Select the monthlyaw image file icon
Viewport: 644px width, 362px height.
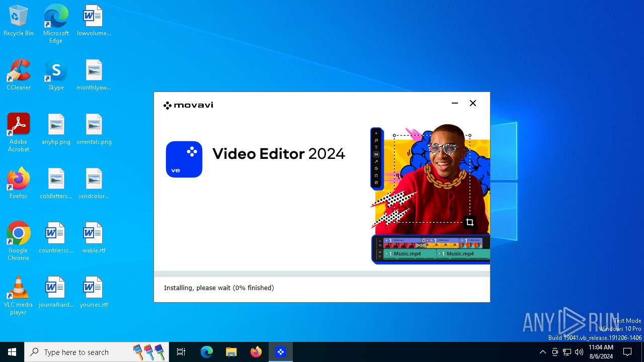tap(94, 75)
